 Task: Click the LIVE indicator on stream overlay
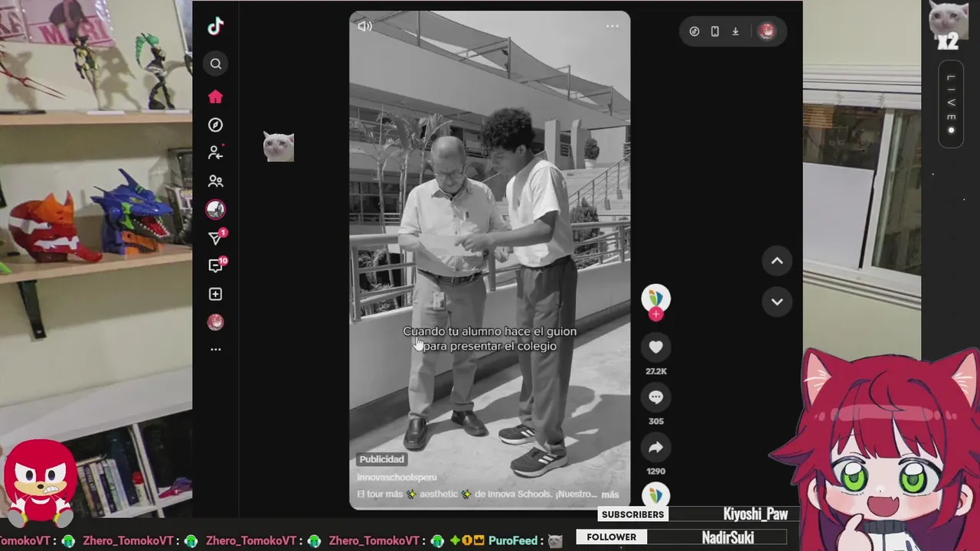tap(951, 104)
